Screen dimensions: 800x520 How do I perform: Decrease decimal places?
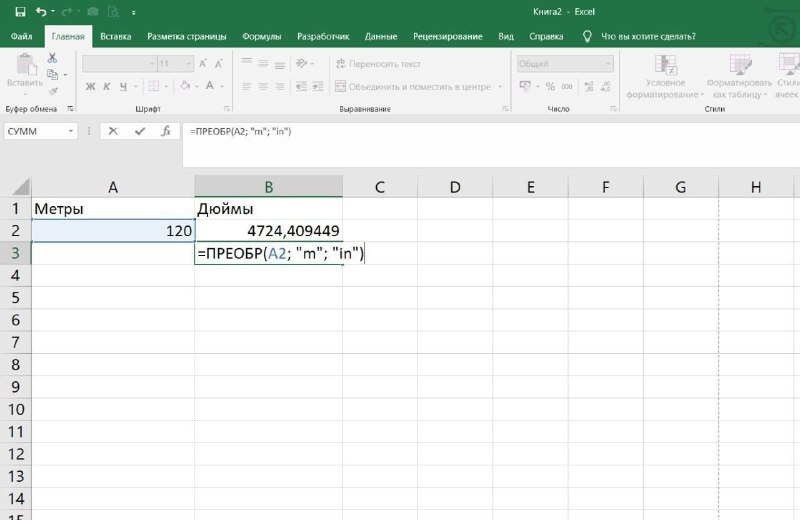click(606, 87)
